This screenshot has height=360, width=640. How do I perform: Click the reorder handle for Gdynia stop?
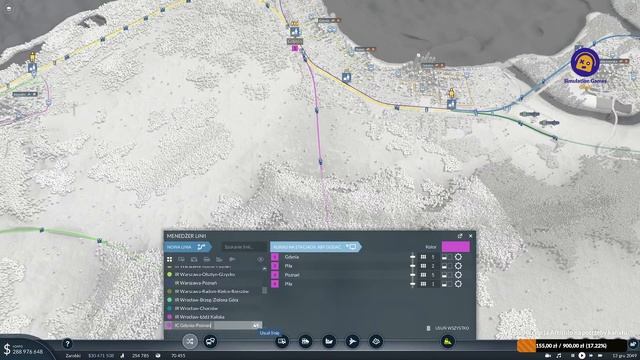pos(413,257)
